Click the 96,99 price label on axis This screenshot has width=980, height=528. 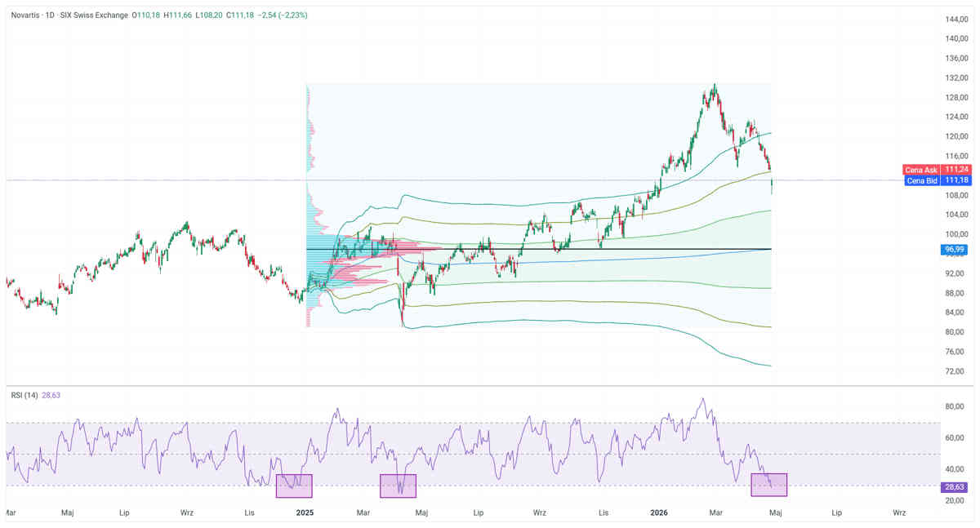click(955, 249)
